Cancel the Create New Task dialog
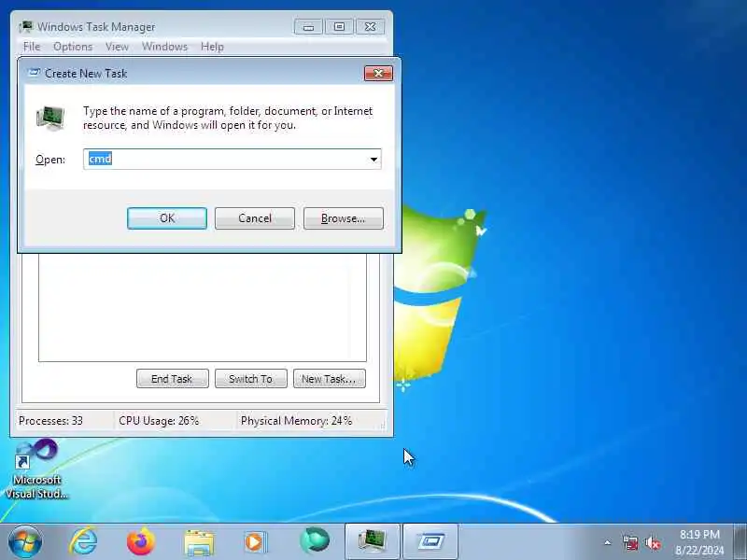 point(254,218)
